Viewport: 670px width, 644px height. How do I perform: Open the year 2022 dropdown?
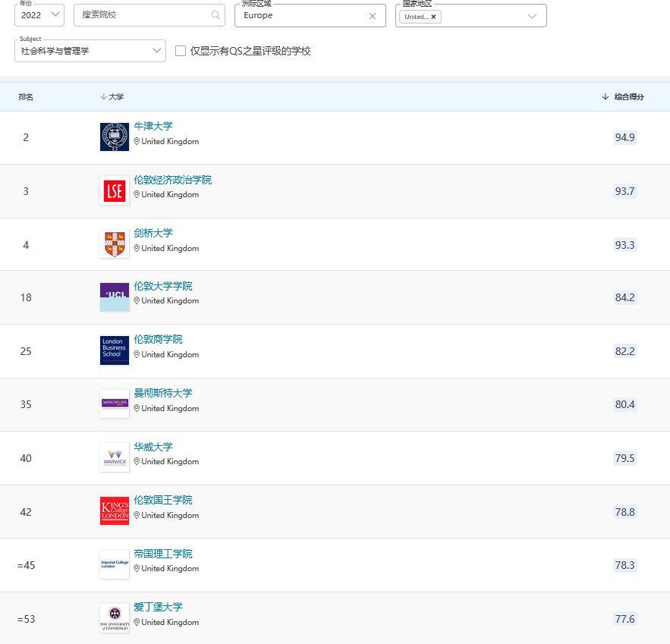(39, 15)
